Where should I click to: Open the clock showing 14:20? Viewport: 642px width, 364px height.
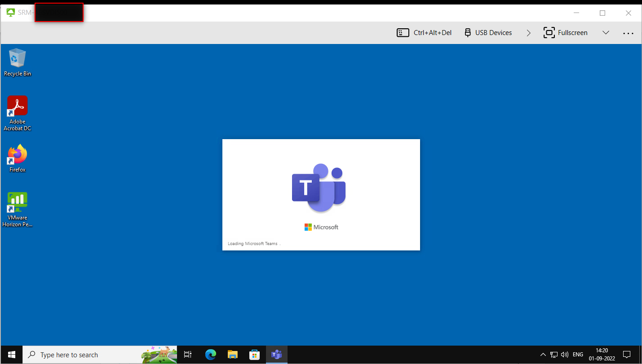[x=601, y=355]
